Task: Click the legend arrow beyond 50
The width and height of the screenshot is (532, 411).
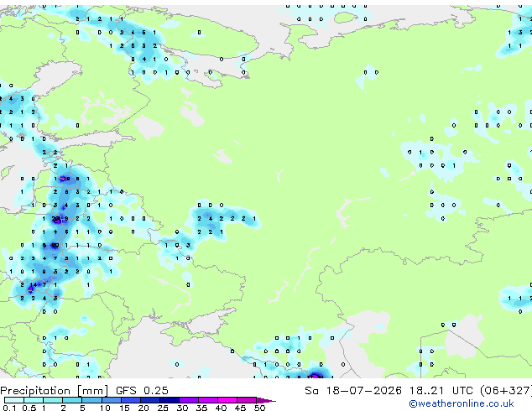Action: click(x=266, y=401)
